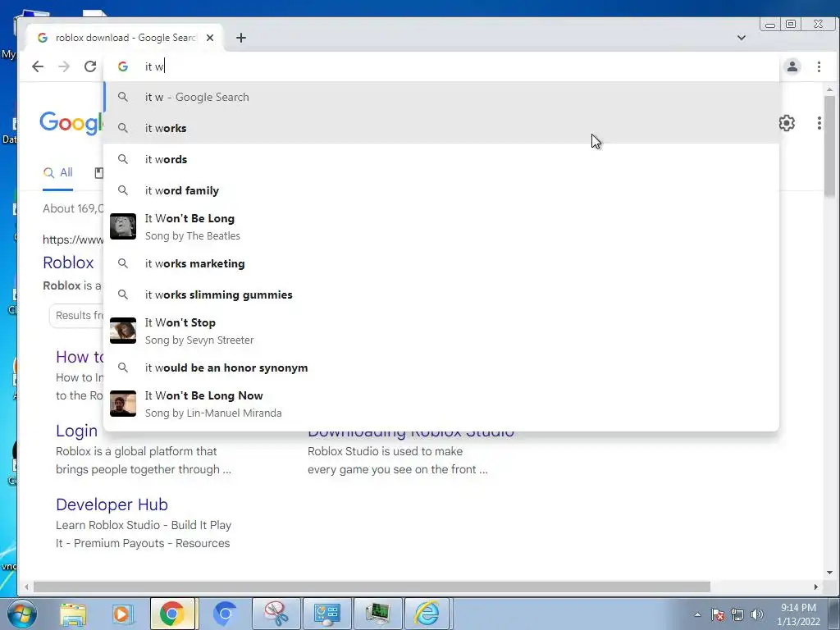This screenshot has height=630, width=840.
Task: Click the horizontal scrollbar thumb
Action: pyautogui.click(x=372, y=587)
